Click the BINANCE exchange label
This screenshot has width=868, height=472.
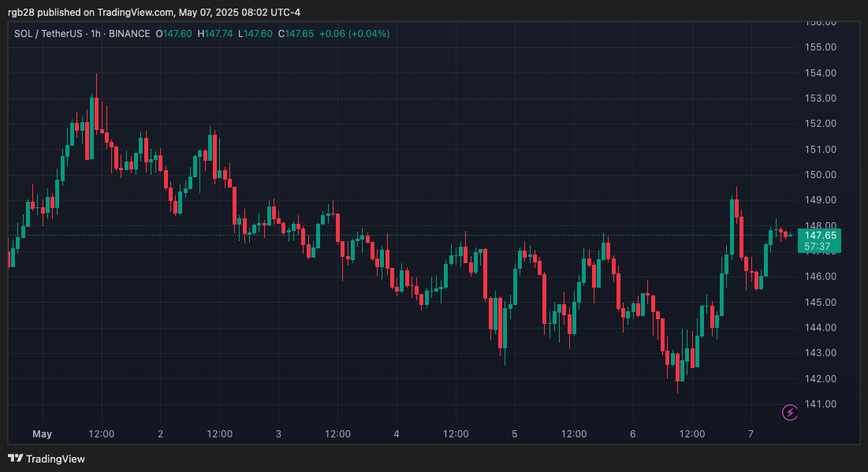tap(129, 34)
